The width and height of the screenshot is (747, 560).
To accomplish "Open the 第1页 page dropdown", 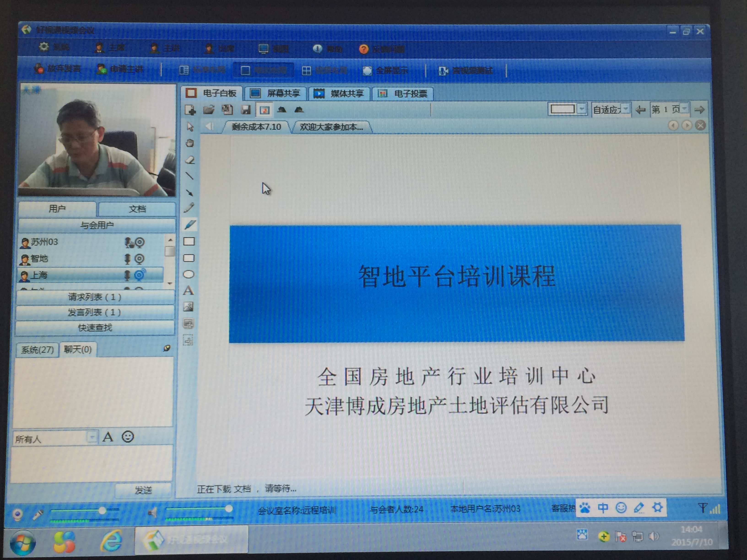I will (684, 109).
